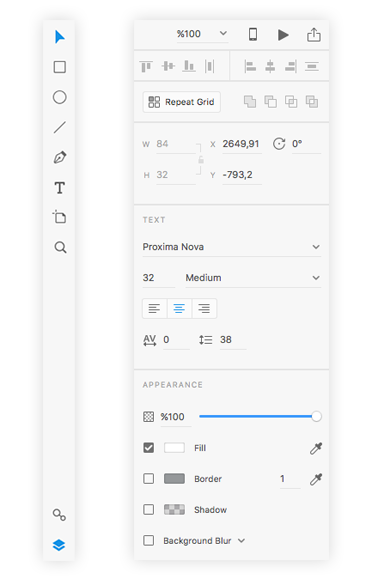Set text alignment to center

point(179,308)
